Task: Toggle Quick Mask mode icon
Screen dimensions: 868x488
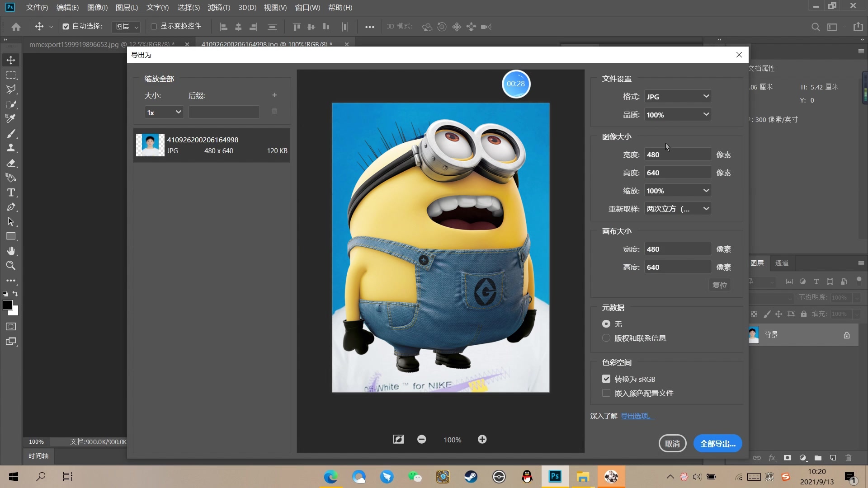Action: (11, 327)
